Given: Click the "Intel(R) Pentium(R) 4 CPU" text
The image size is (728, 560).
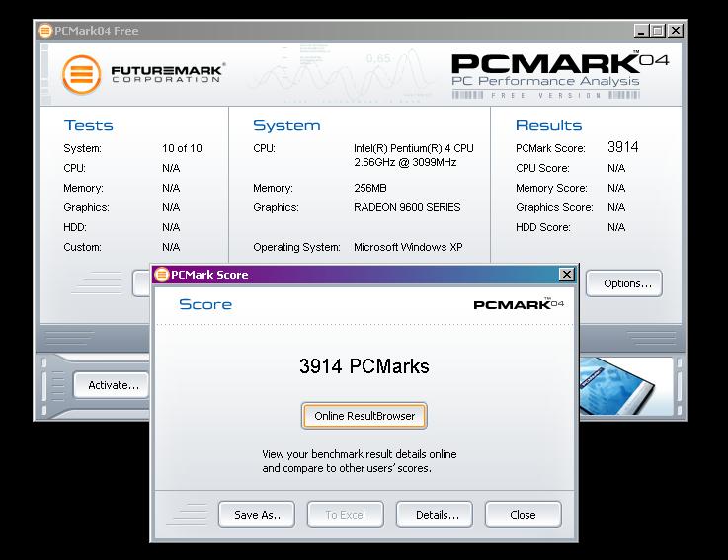Looking at the screenshot, I should click(414, 148).
